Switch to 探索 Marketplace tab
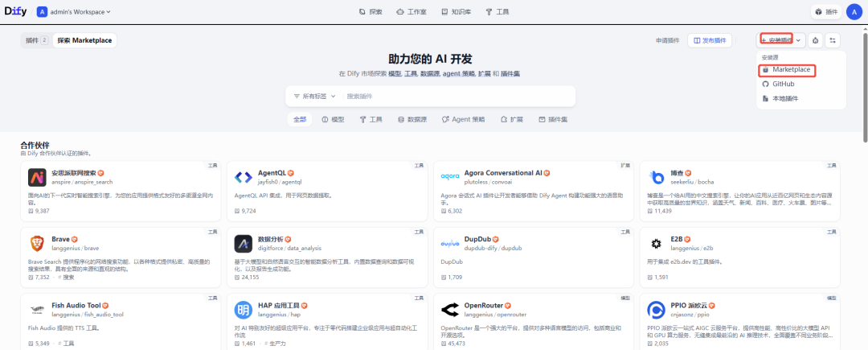The height and width of the screenshot is (350, 868). point(84,40)
